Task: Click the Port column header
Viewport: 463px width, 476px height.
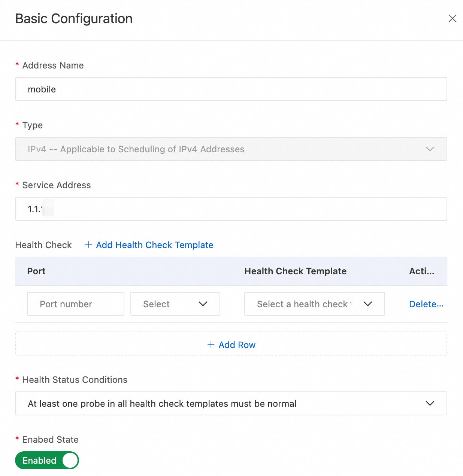Action: [x=36, y=271]
